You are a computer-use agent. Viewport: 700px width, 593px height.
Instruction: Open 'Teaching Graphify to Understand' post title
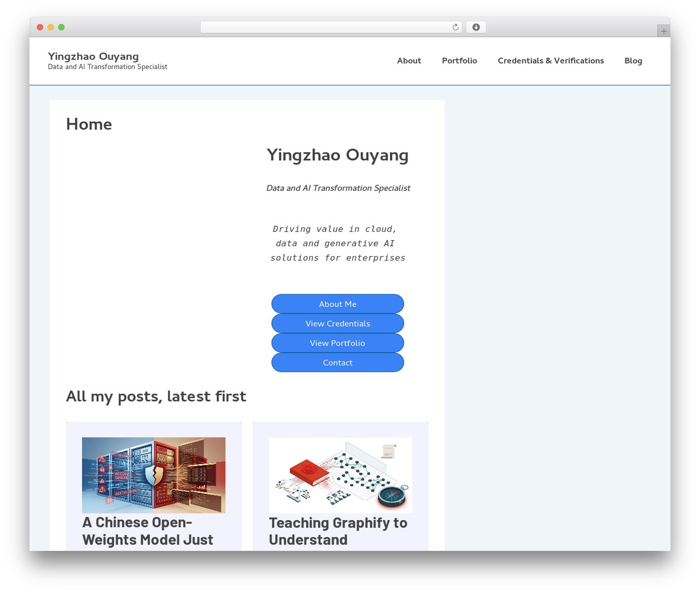[338, 531]
